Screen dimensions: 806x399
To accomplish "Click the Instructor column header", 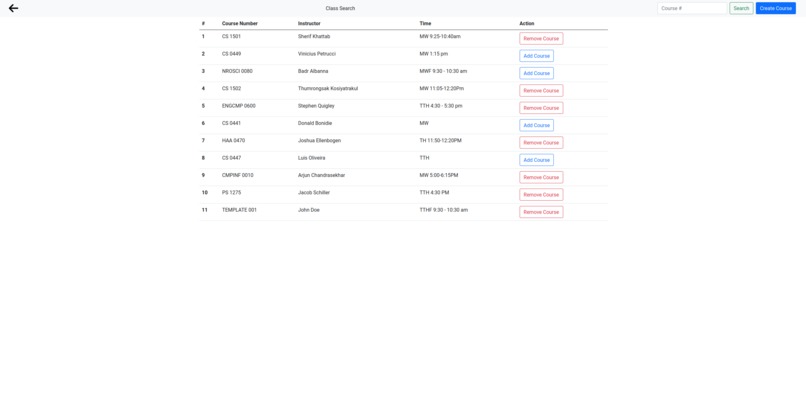I will (309, 24).
